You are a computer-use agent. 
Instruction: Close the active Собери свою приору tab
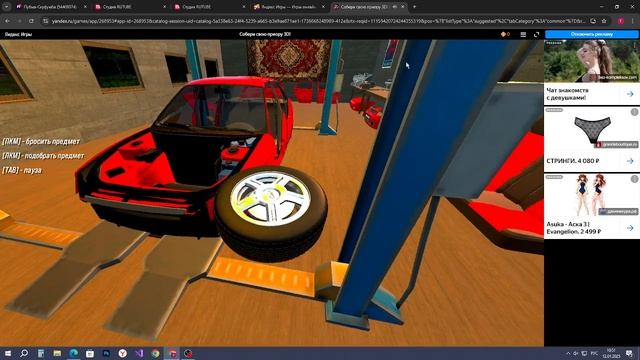click(x=403, y=7)
